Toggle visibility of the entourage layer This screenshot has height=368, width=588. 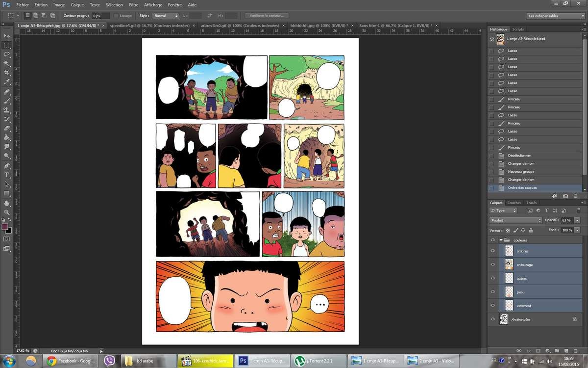[493, 264]
